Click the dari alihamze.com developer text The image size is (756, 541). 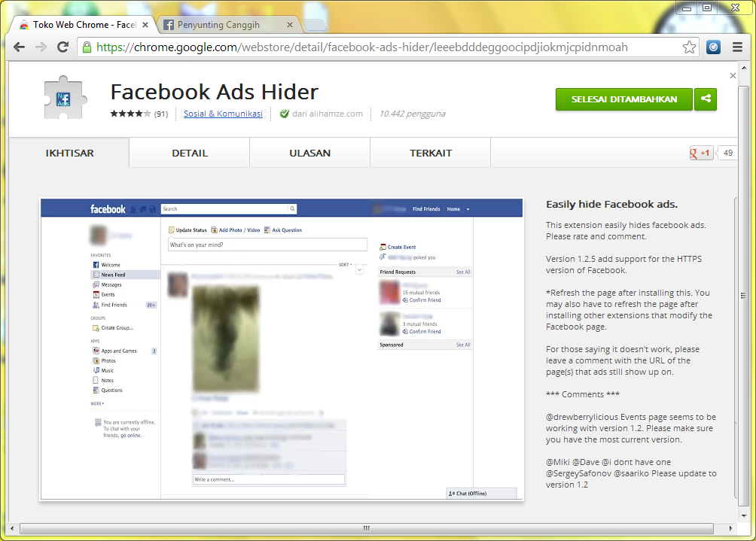[328, 114]
